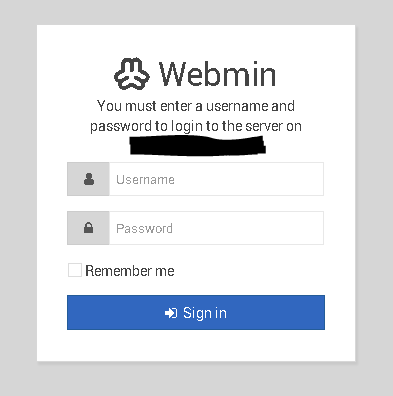393x396 pixels.
Task: Click the user silhouette icon
Action: (x=89, y=179)
